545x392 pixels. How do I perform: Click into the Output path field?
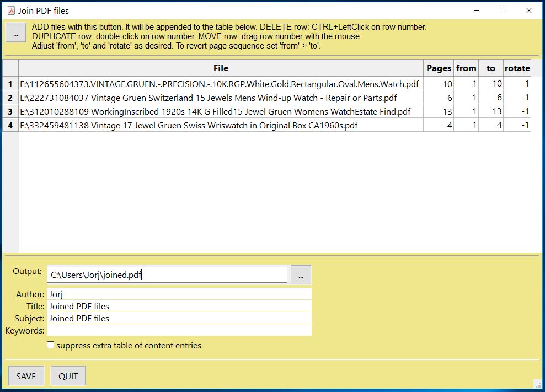pyautogui.click(x=167, y=275)
